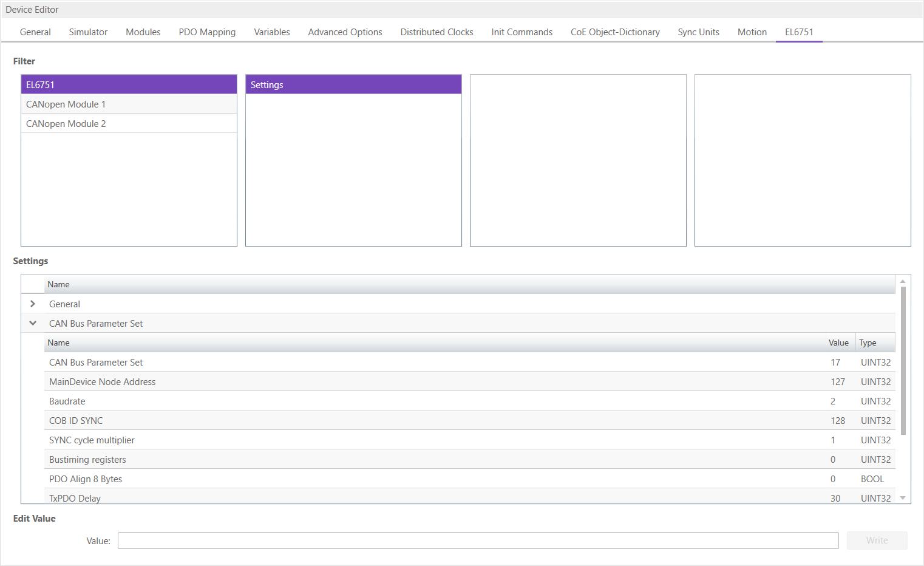924x566 pixels.
Task: Go to the Init Commands tab
Action: pos(521,32)
